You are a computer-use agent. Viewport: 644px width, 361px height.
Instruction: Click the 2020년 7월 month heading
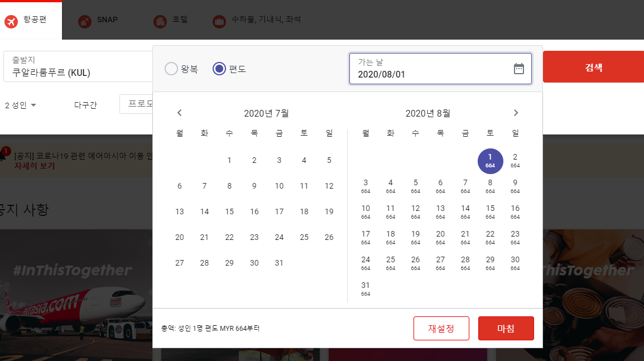(266, 113)
